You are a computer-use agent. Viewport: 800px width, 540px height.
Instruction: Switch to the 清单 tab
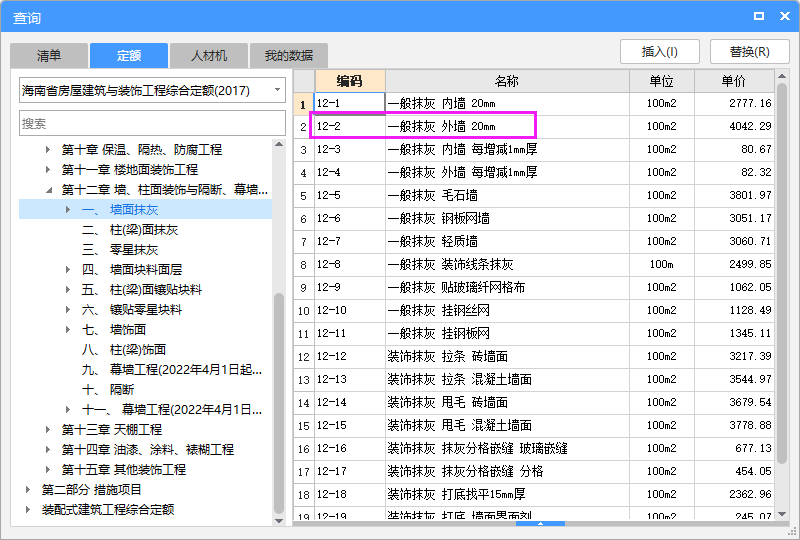(x=49, y=55)
